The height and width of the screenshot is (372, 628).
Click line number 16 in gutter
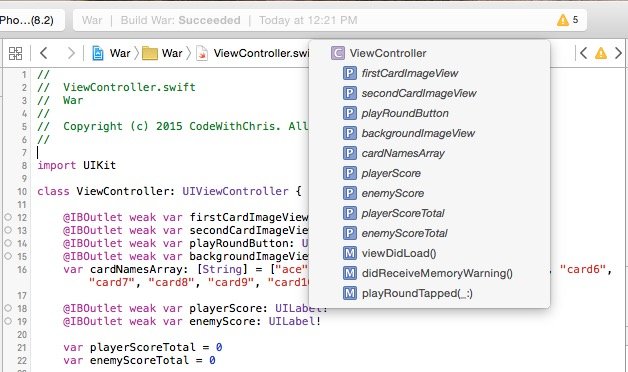click(22, 269)
